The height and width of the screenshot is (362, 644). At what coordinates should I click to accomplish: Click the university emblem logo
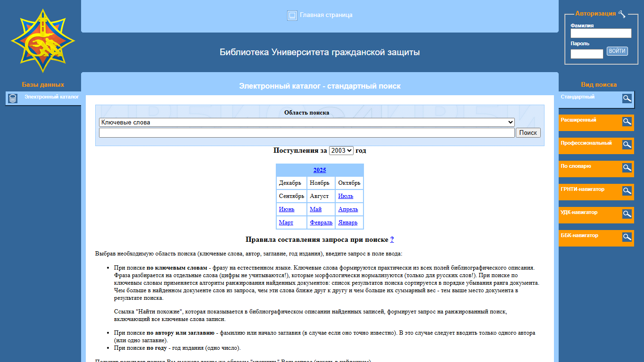43,41
